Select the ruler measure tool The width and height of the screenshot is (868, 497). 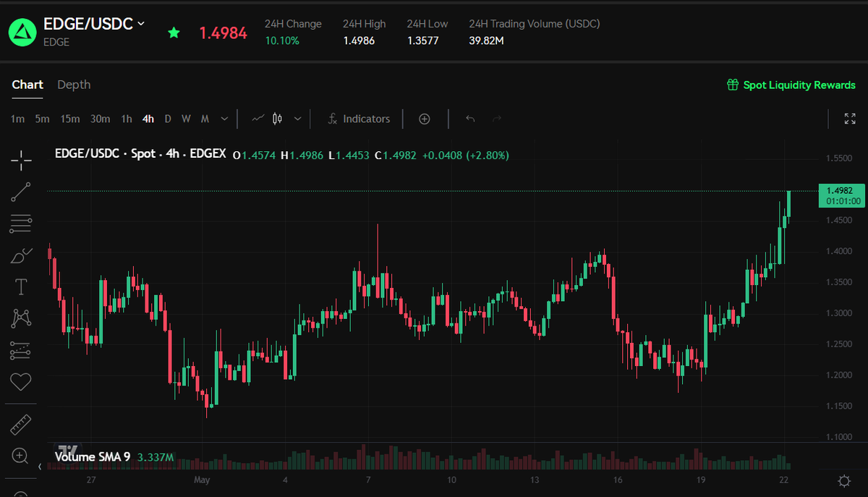[21, 425]
